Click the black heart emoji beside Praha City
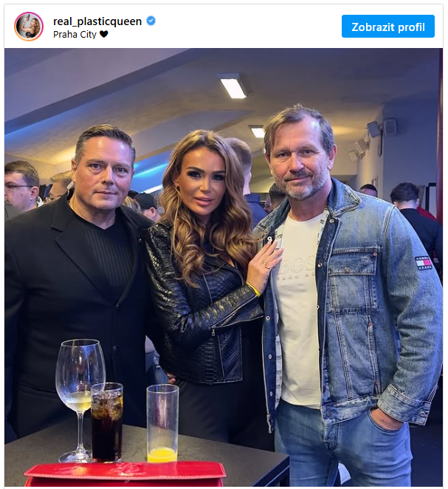Image resolution: width=448 pixels, height=489 pixels. [104, 34]
